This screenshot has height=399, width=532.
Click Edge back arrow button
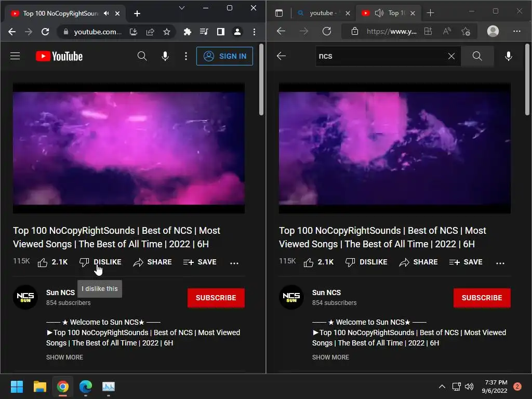click(281, 31)
